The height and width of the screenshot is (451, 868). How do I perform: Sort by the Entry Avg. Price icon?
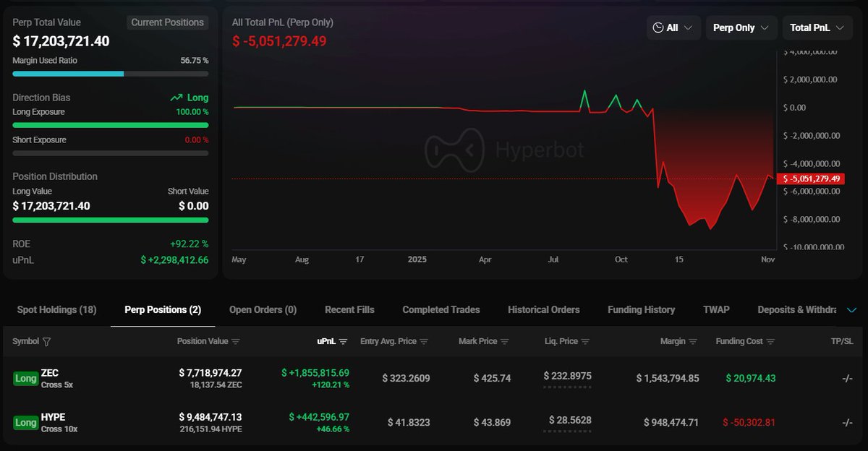[x=424, y=342]
